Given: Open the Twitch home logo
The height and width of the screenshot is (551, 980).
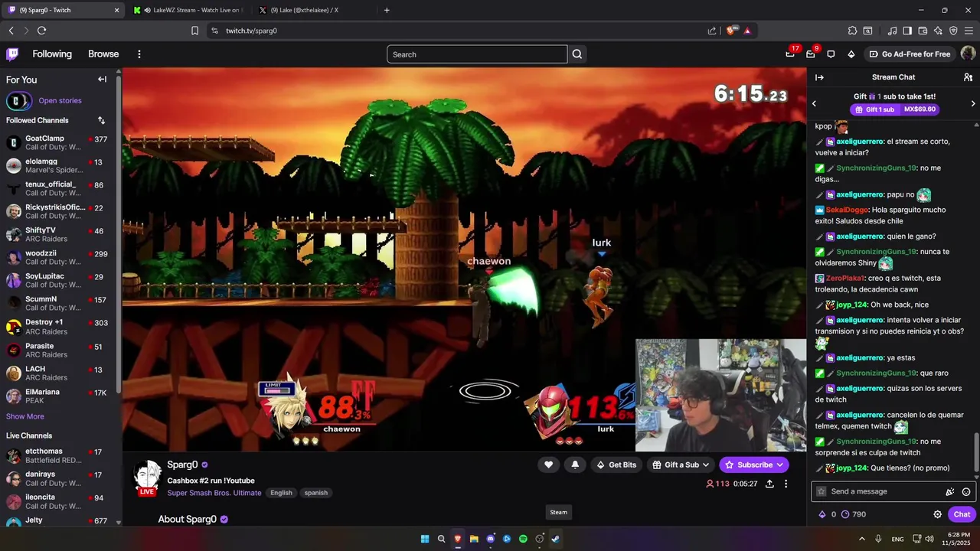Looking at the screenshot, I should (x=12, y=54).
